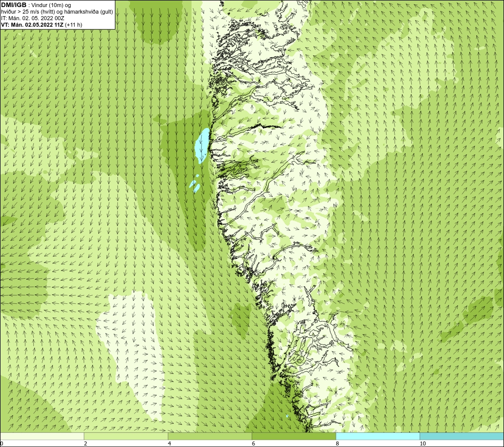This screenshot has height=447, width=504.
Task: Click the '4' scale label
Action: click(x=169, y=443)
